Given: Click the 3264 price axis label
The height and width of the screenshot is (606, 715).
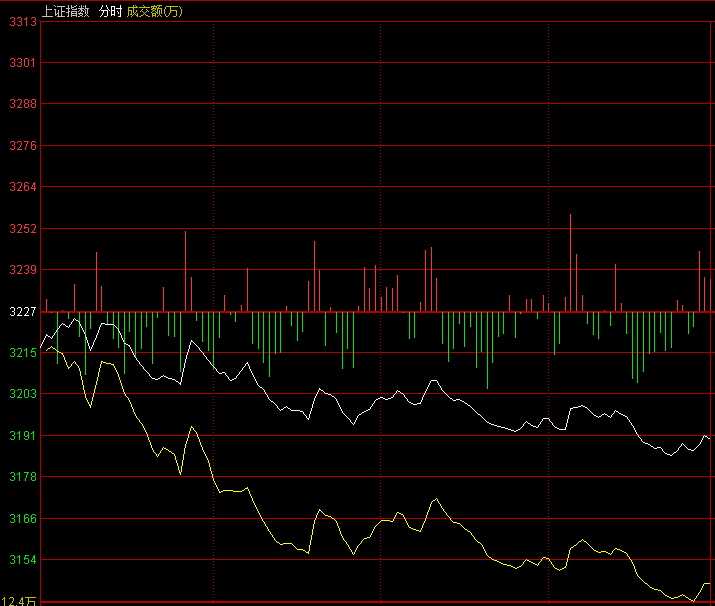Looking at the screenshot, I should pyautogui.click(x=23, y=187).
